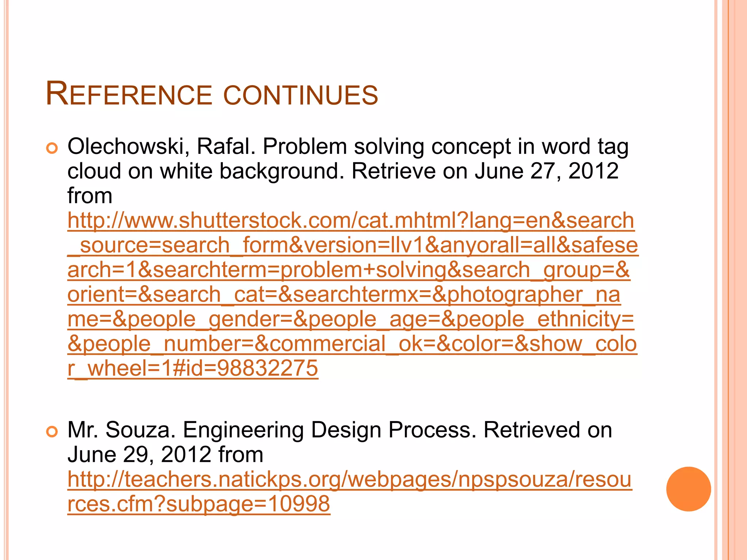
Task: Click the link line containing people_gender
Action: [x=351, y=319]
